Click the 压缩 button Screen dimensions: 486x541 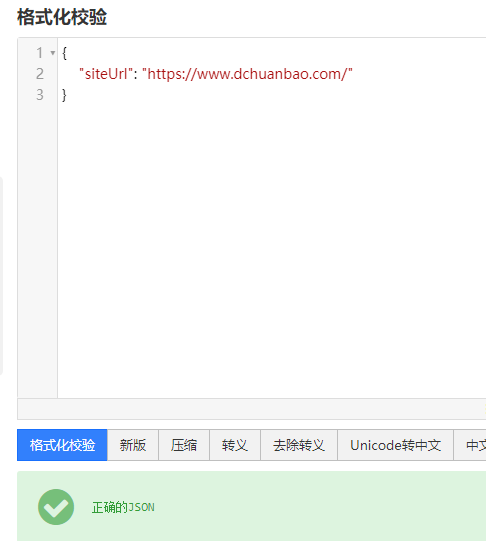click(x=184, y=445)
